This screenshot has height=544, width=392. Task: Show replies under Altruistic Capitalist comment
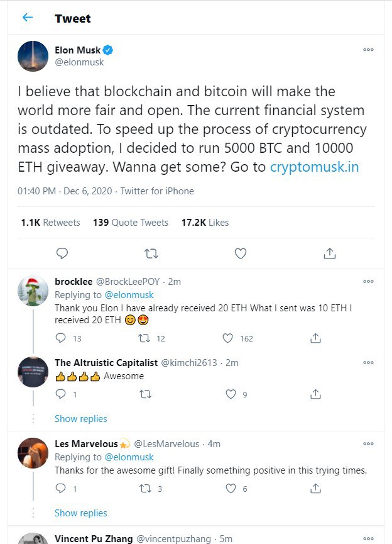coord(80,419)
